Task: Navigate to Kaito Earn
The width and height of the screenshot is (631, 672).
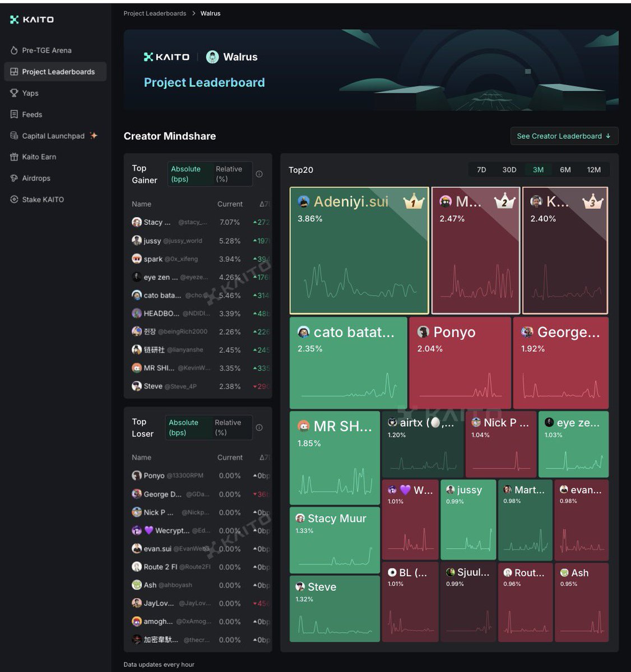Action: 39,157
